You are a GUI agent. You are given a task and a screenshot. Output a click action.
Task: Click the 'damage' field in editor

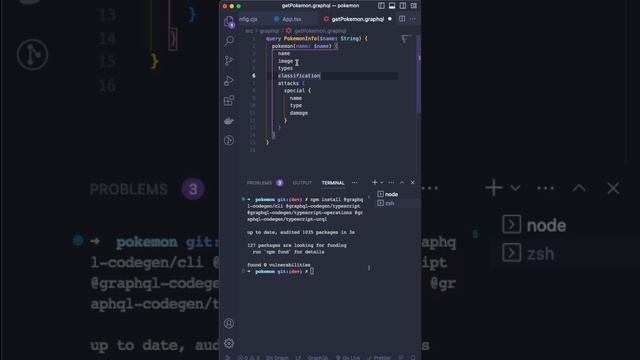299,113
